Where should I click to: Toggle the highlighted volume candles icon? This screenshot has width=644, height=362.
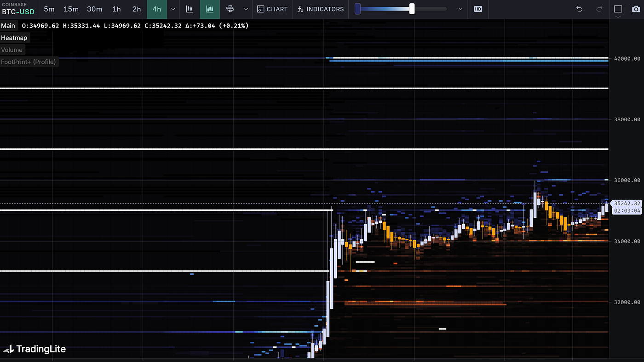tap(210, 9)
